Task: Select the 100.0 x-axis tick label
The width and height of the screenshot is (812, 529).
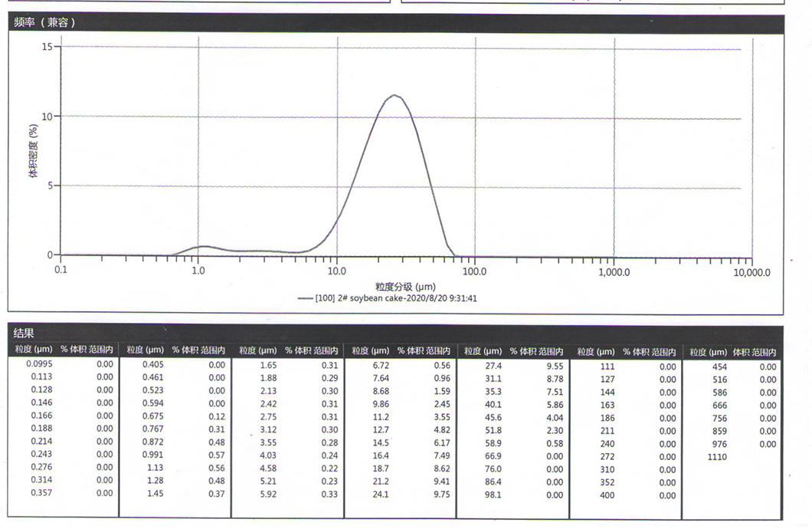Action: click(x=475, y=271)
